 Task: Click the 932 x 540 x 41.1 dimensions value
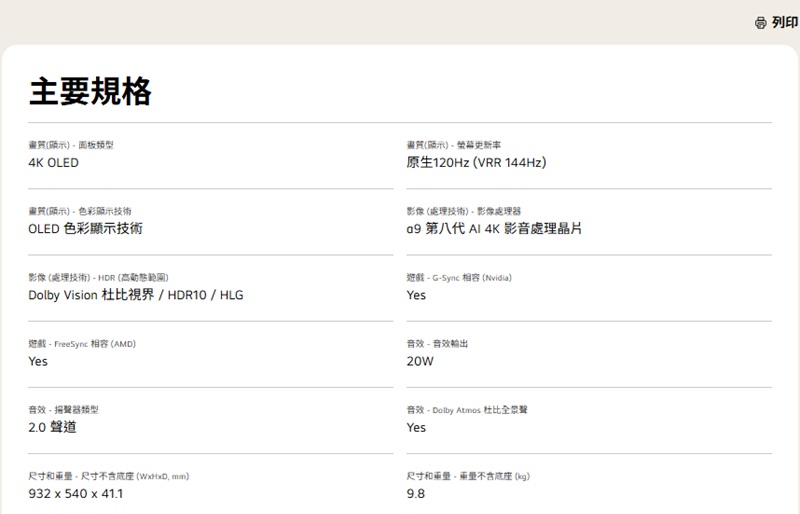coord(75,493)
